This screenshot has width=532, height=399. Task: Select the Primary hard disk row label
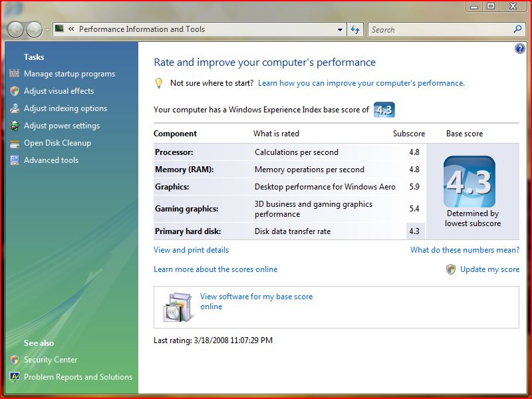(188, 231)
